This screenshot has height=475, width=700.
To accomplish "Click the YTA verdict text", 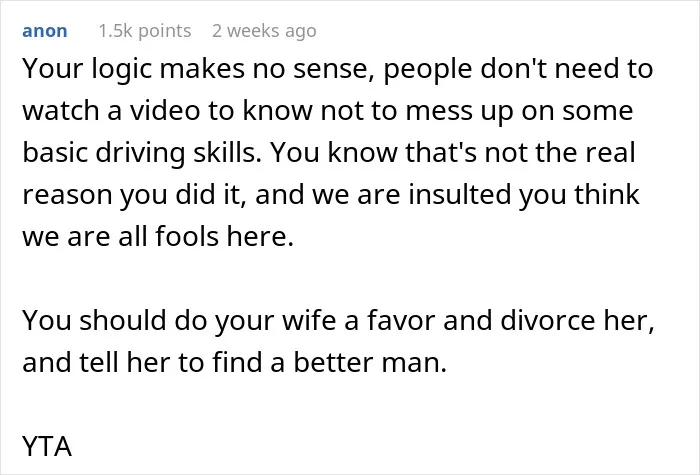I will pyautogui.click(x=47, y=446).
